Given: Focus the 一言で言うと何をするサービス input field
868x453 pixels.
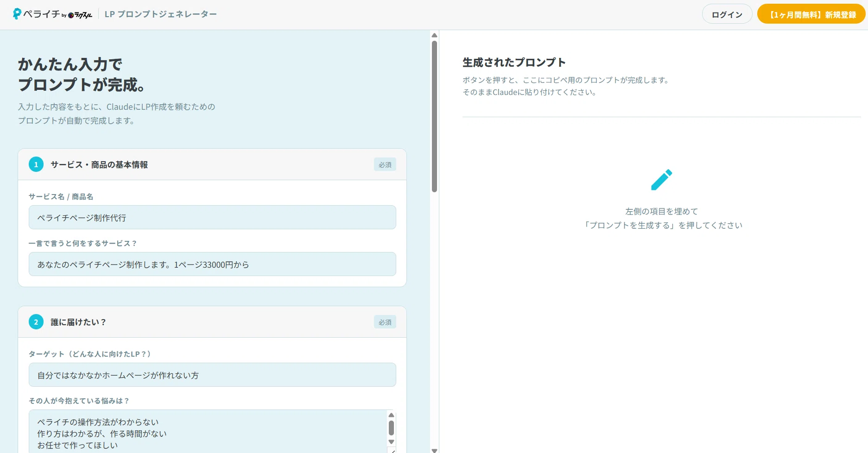Looking at the screenshot, I should tap(212, 264).
